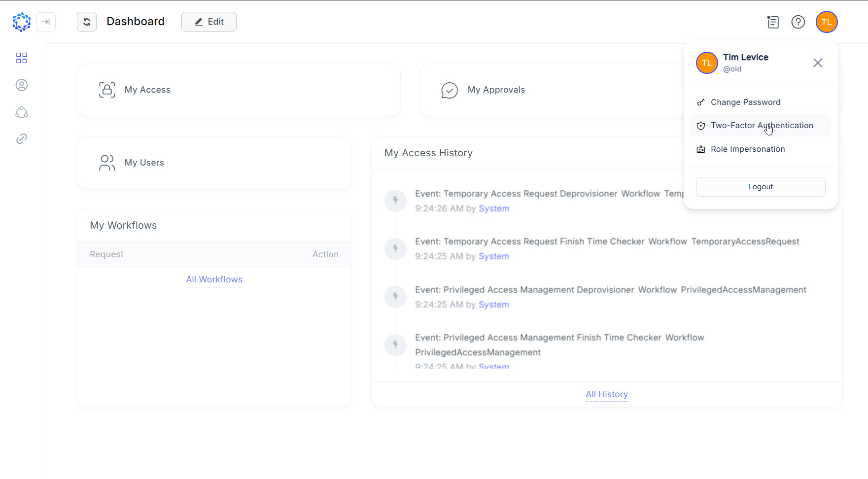Choose Role Impersonation option
This screenshot has width=868, height=479.
point(747,149)
